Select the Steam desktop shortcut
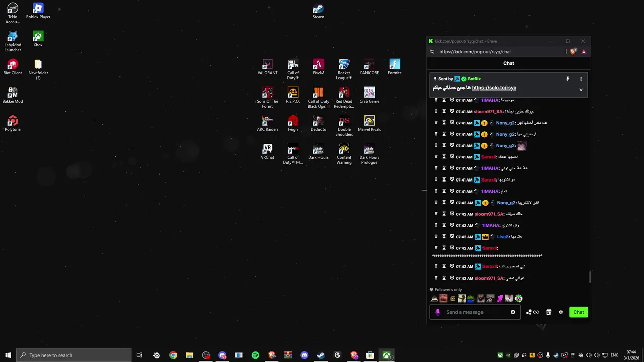The height and width of the screenshot is (362, 644). coord(318,11)
